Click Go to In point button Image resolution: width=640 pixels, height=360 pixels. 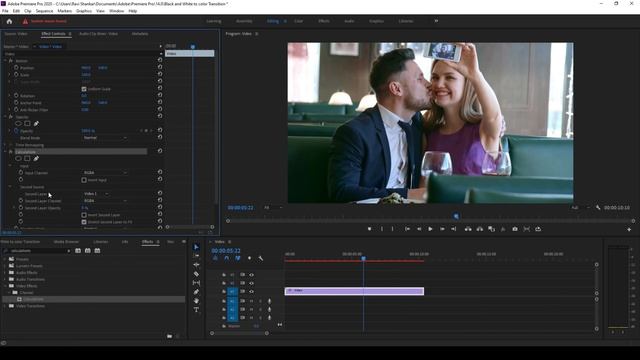pos(407,229)
